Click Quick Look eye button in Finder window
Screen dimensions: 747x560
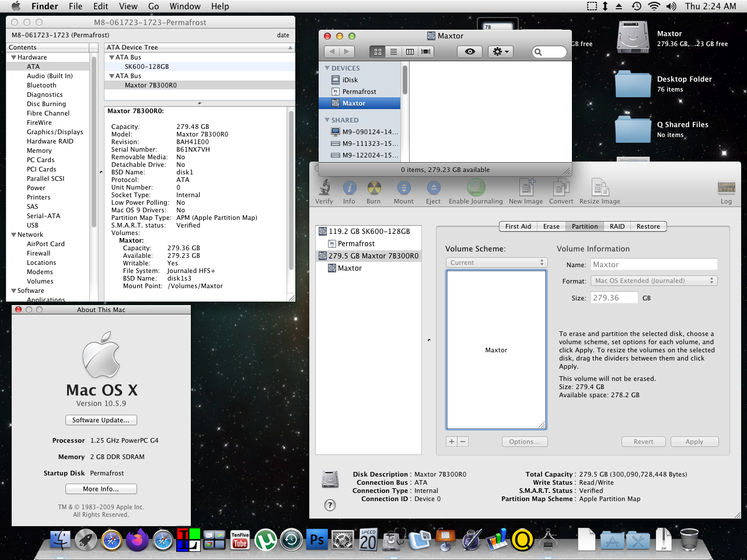470,52
